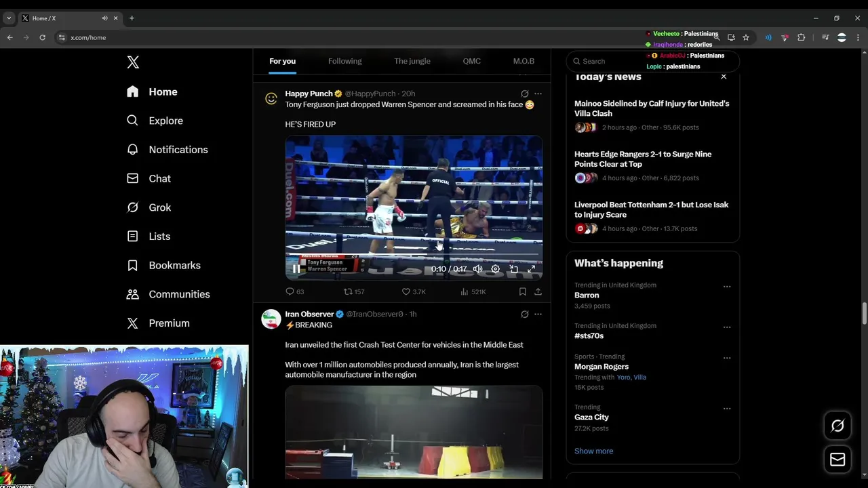Open the floating Grok button
868x488 pixels.
837,426
